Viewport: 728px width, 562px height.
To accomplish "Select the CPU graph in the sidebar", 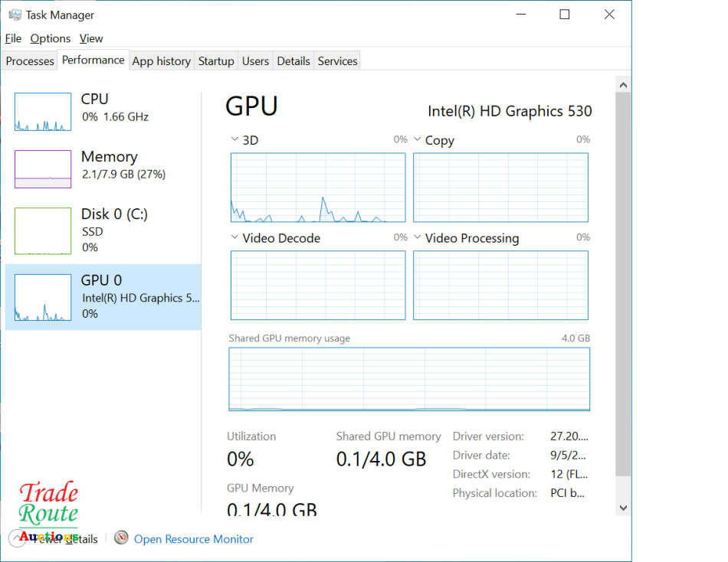I will (x=42, y=111).
